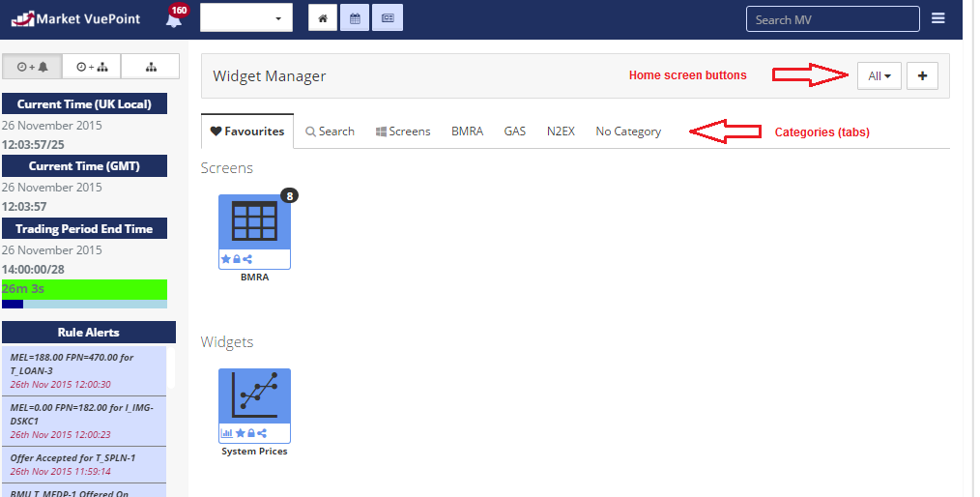
Task: Open the calendar toolbar button
Action: coord(355,18)
